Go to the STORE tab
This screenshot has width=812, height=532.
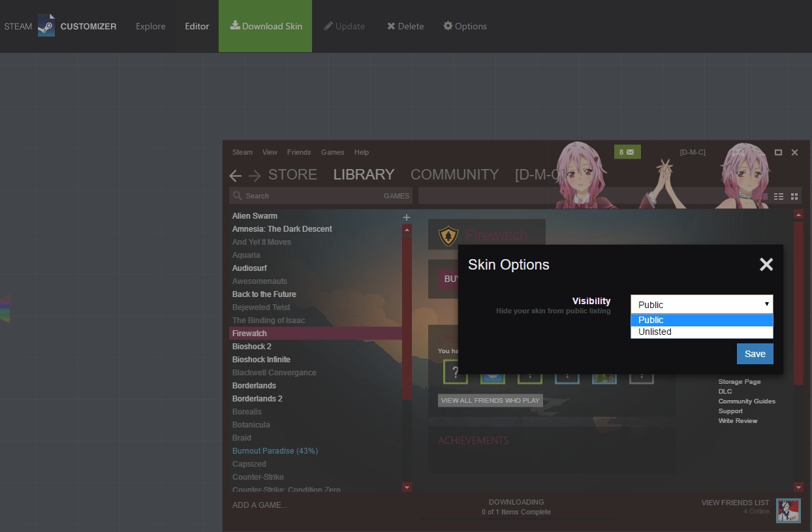(292, 175)
